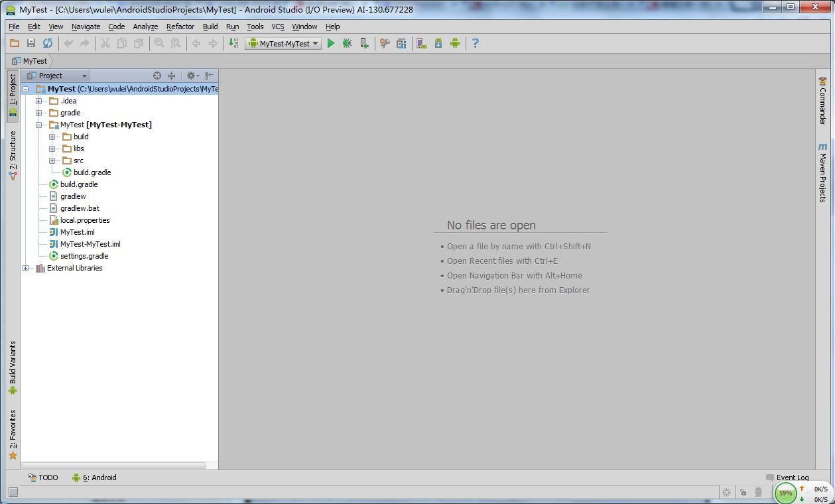Open the Navigate menu
Image resolution: width=835 pixels, height=504 pixels.
point(86,27)
